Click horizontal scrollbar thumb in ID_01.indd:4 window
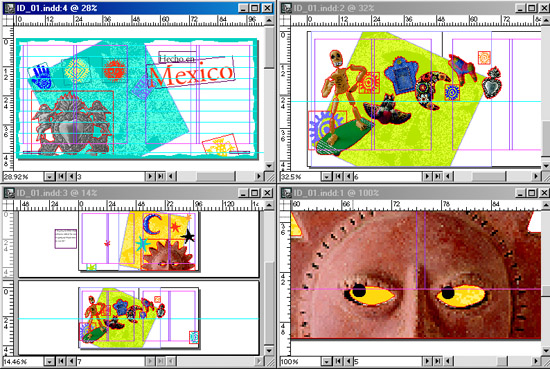Image resolution: width=550 pixels, height=369 pixels. pos(216,176)
